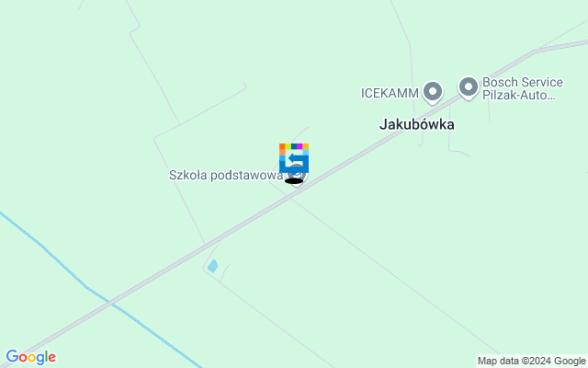Click the ICEKAMM location pin icon
This screenshot has height=368, width=588.
[433, 92]
